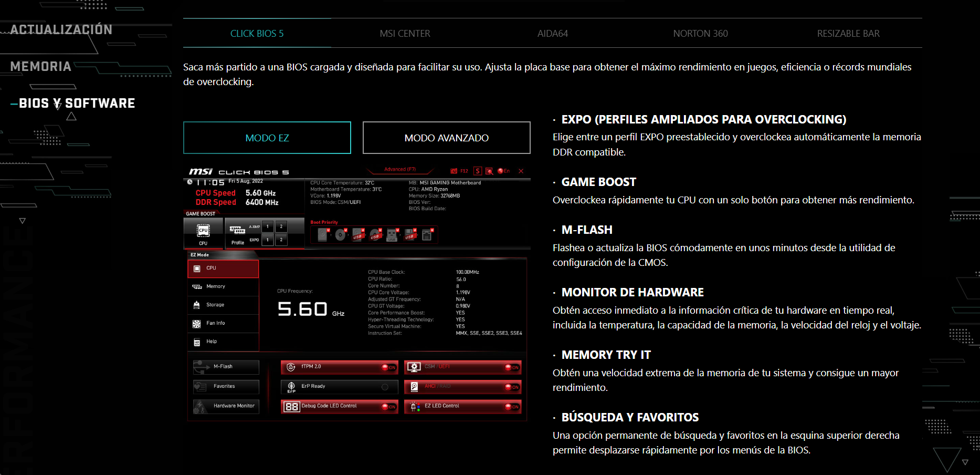Click the memory Profile stick icon

[x=238, y=230]
